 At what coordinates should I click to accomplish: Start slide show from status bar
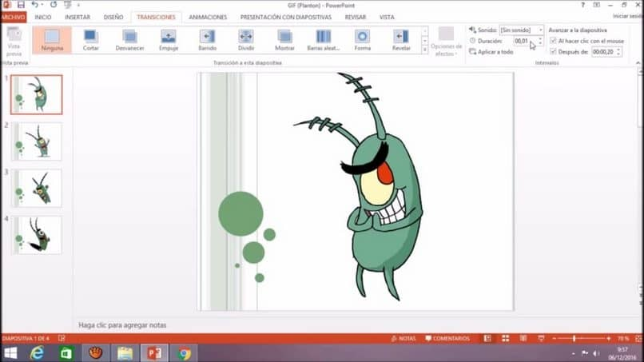coord(541,338)
